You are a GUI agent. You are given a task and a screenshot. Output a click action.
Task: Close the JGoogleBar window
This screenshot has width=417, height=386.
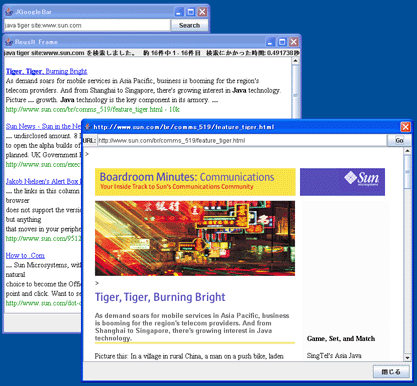(202, 12)
